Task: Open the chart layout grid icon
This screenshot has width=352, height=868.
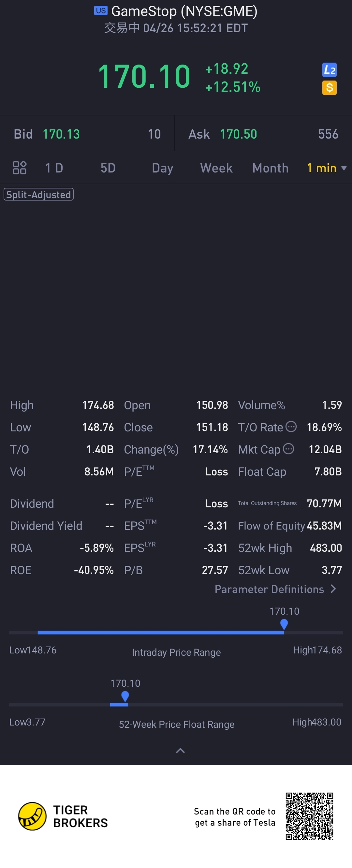Action: pos(20,168)
